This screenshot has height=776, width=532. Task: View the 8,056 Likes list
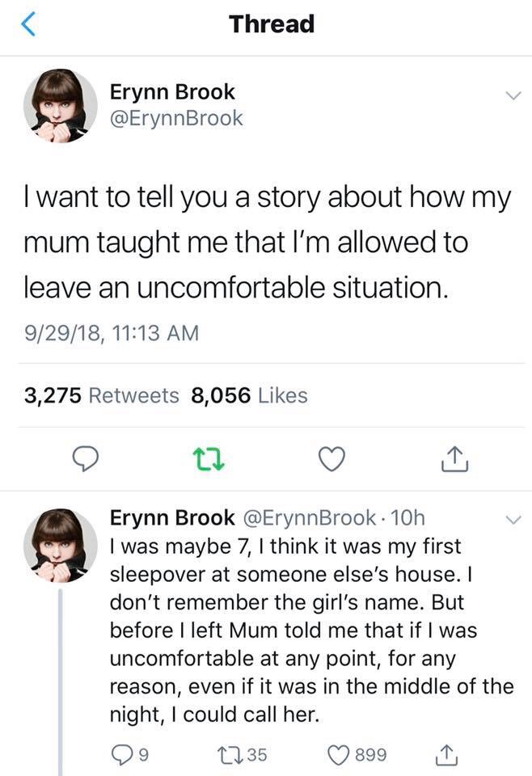250,395
